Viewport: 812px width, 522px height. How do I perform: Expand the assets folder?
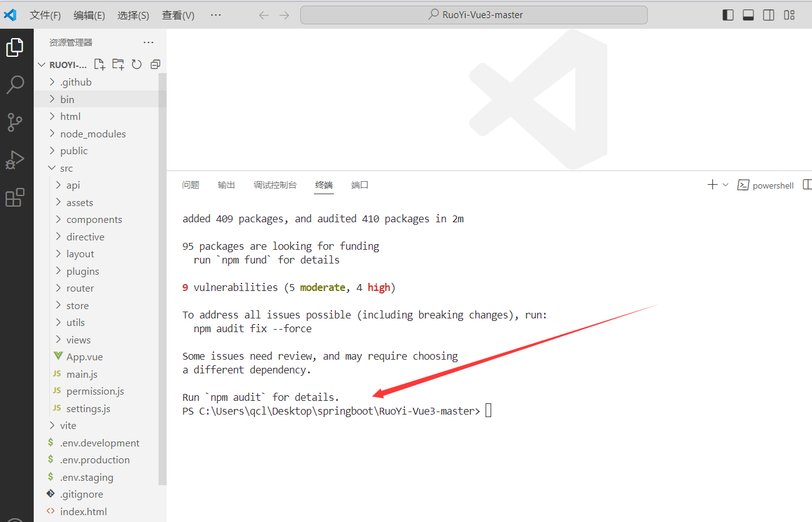[100, 202]
